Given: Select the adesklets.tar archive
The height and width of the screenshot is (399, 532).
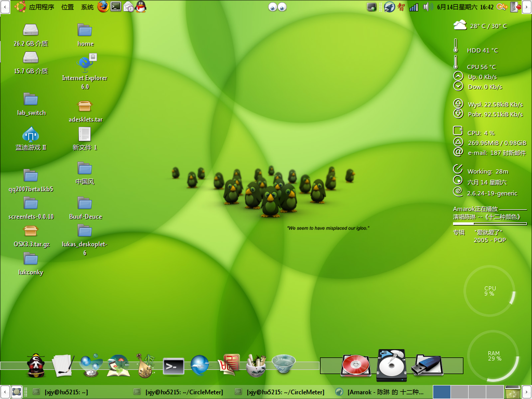Looking at the screenshot, I should [x=85, y=111].
